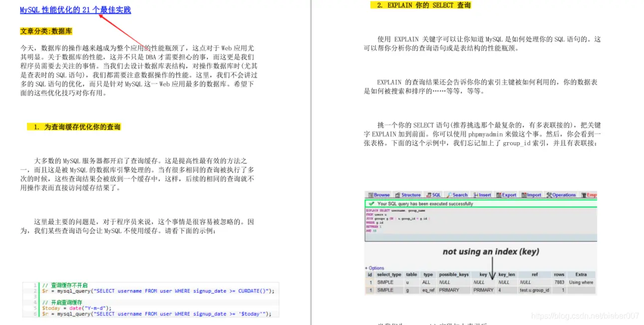Select the Operations tab in phpMyAdmin
Image resolution: width=644 pixels, height=325 pixels.
[561, 195]
